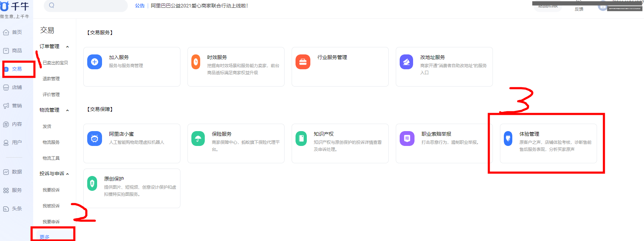Select the green 知识产权 icon
The height and width of the screenshot is (241, 644).
[x=301, y=139]
